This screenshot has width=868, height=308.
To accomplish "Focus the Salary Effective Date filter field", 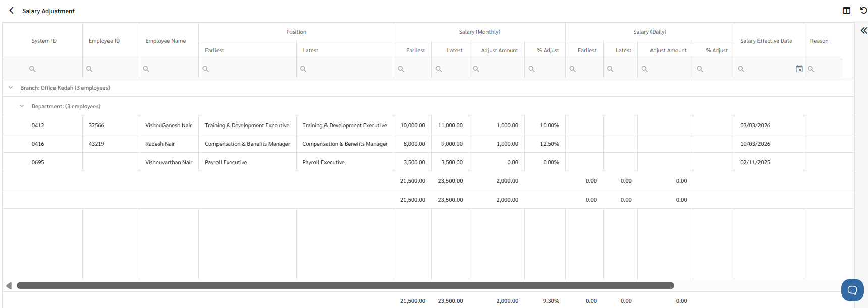I will pyautogui.click(x=769, y=69).
